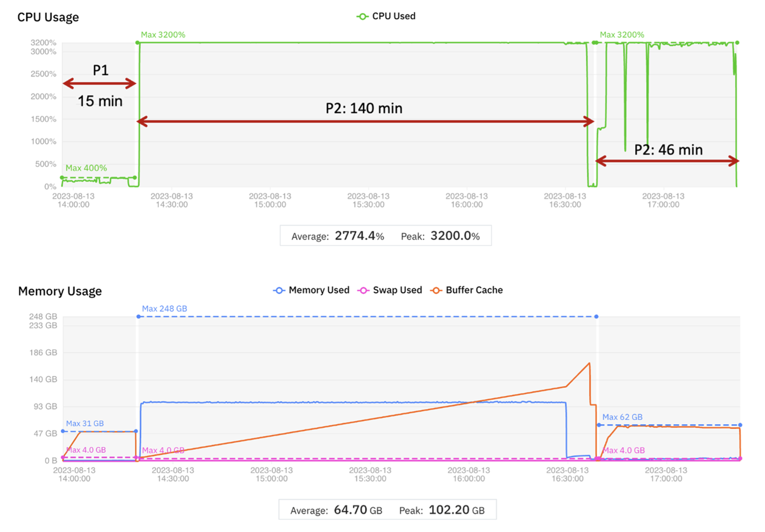The image size is (765, 532).
Task: Click the Max 31 GB memory label
Action: coord(85,423)
